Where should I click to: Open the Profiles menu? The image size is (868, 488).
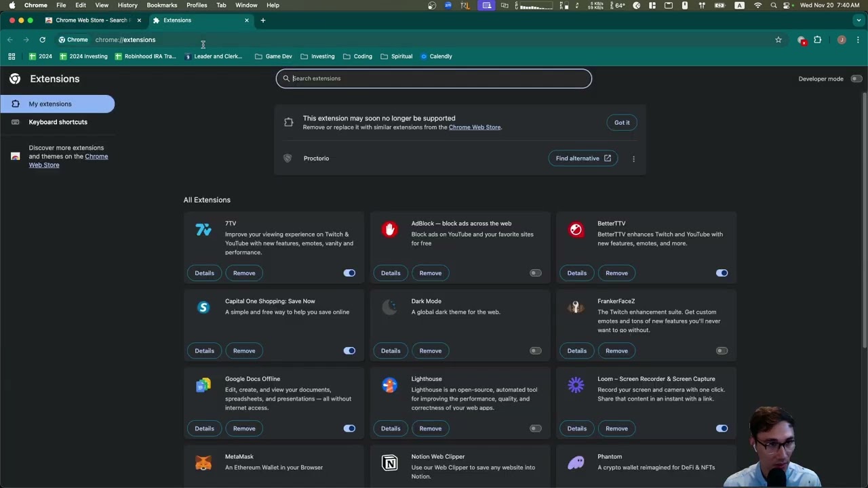pyautogui.click(x=197, y=5)
